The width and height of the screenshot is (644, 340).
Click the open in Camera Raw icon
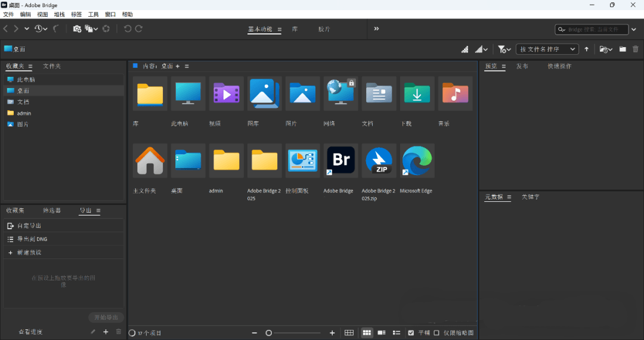click(x=106, y=29)
